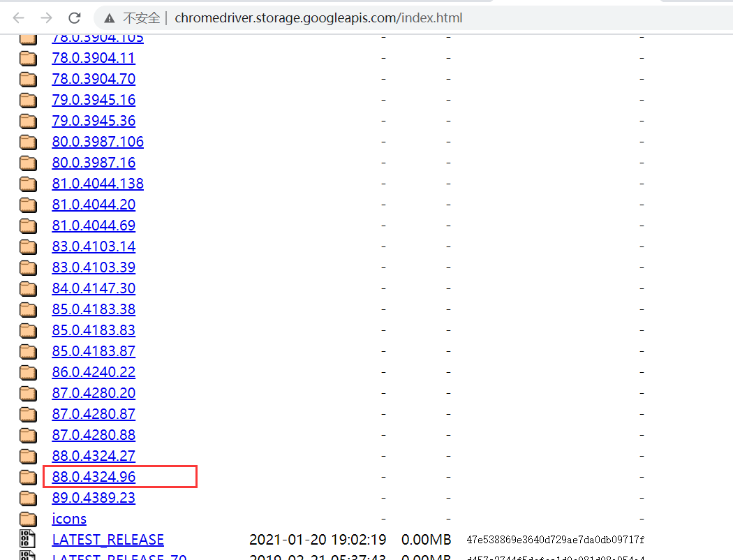Click the binary file icon beside LATEST_RELEASE
This screenshot has width=733, height=560.
[28, 539]
